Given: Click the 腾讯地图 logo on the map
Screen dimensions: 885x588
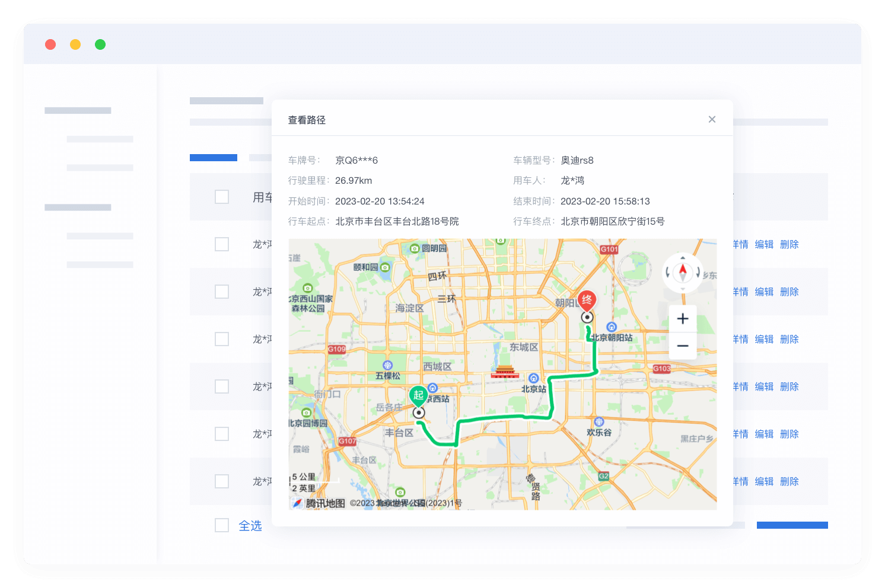Looking at the screenshot, I should coord(319,503).
